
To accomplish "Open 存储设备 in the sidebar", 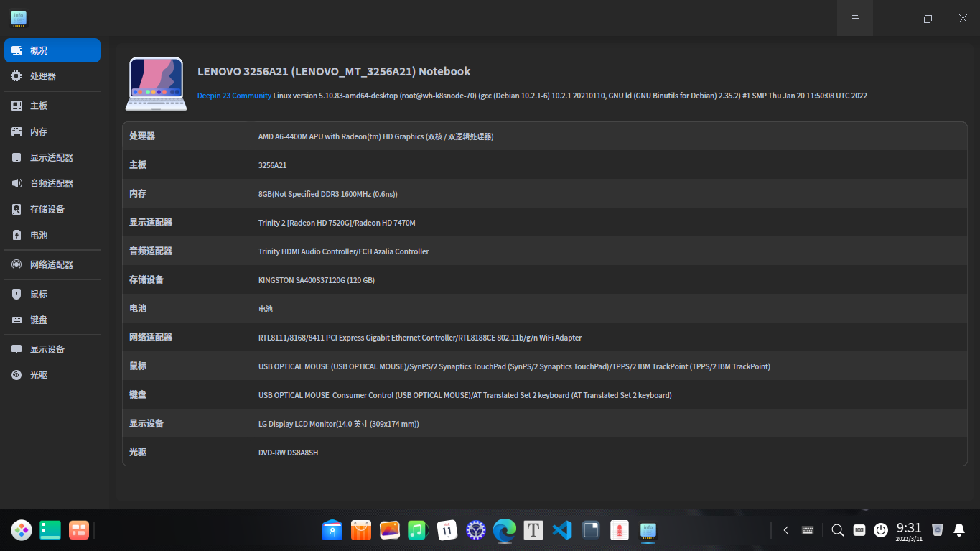I will (x=52, y=209).
